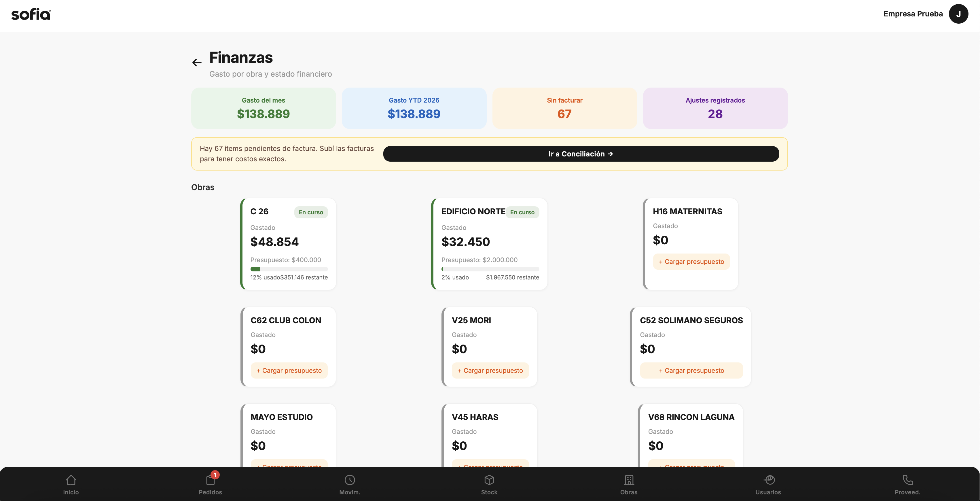Open the EDIFICIO NORTE obra card title
Image resolution: width=980 pixels, height=501 pixels.
[x=473, y=211]
